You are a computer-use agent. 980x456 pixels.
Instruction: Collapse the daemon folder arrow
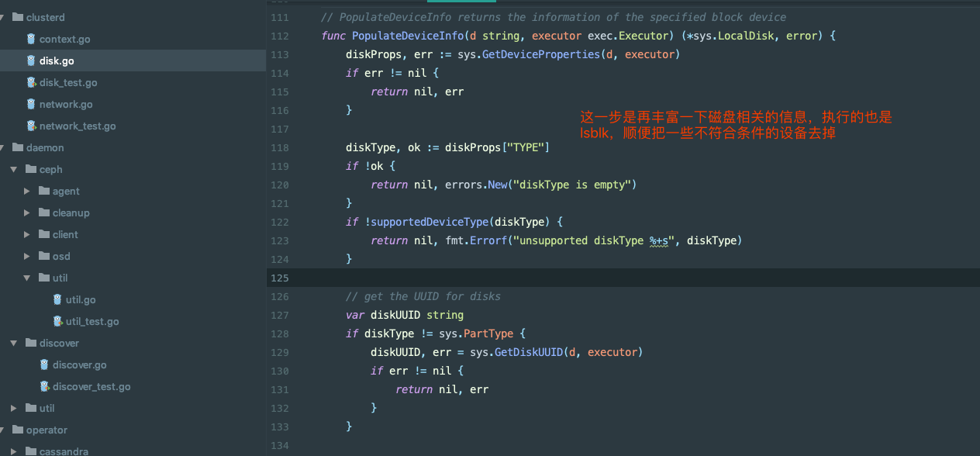point(2,147)
